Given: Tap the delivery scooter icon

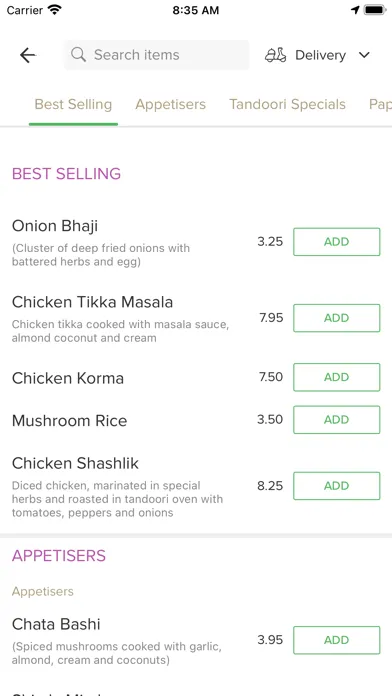Looking at the screenshot, I should point(276,55).
